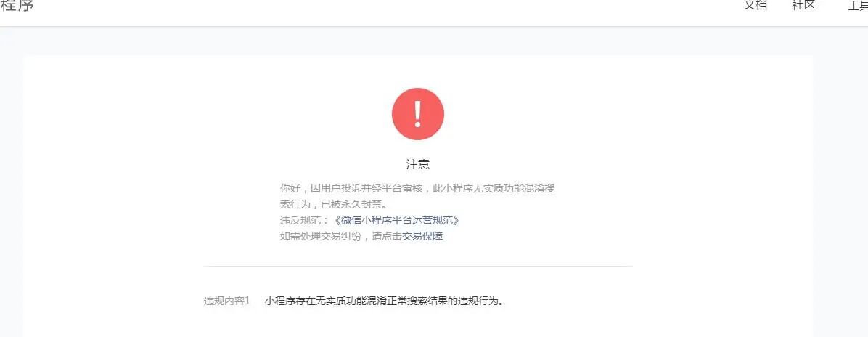Click the 注意 heading below the icon

click(x=418, y=165)
